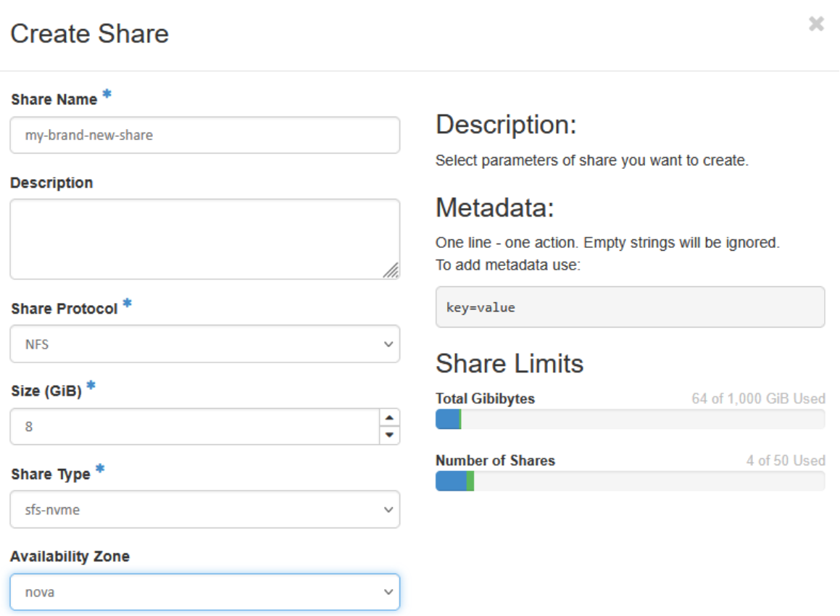Click the required asterisk beside Share Protocol
The height and width of the screenshot is (616, 840).
pyautogui.click(x=127, y=304)
